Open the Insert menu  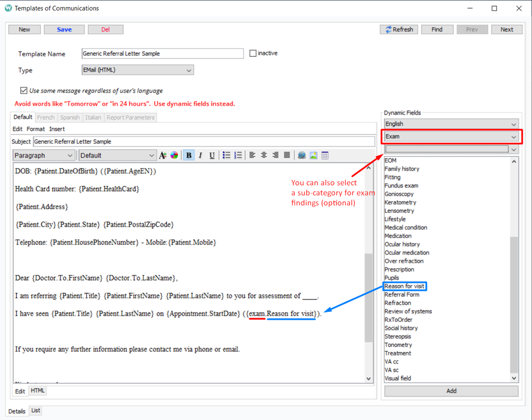coord(57,129)
